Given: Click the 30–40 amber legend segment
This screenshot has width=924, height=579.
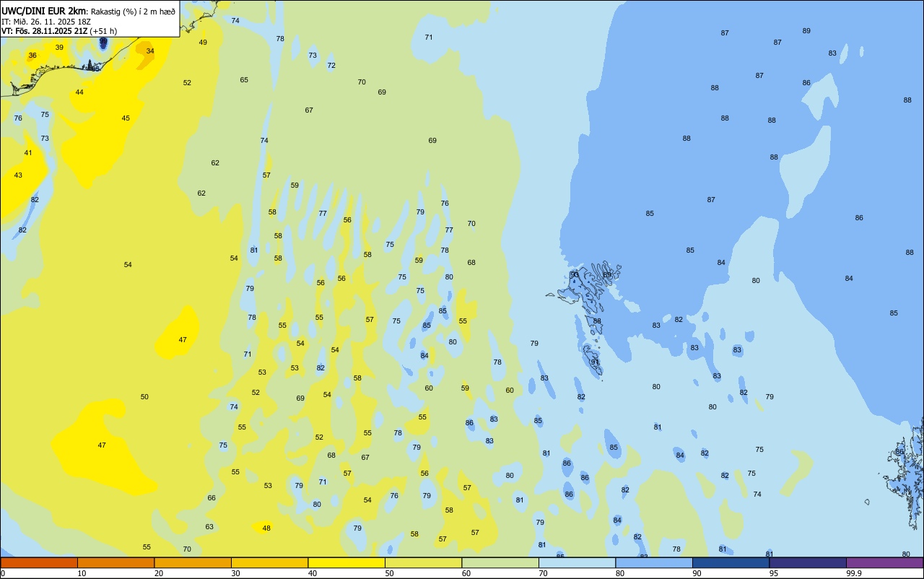Looking at the screenshot, I should pyautogui.click(x=270, y=562).
